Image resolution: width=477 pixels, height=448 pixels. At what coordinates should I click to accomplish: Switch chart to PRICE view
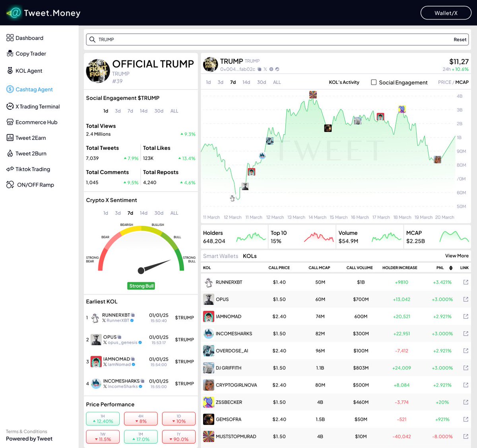[444, 82]
